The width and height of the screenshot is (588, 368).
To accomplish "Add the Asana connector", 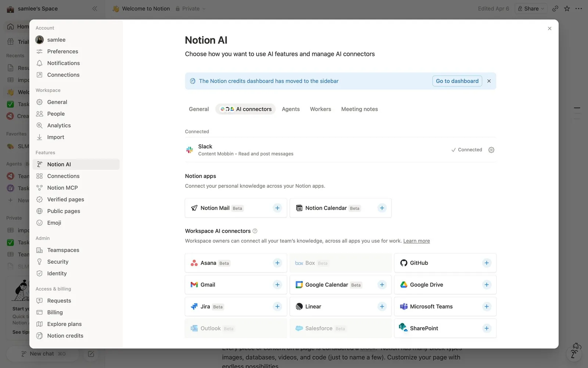I will point(277,263).
